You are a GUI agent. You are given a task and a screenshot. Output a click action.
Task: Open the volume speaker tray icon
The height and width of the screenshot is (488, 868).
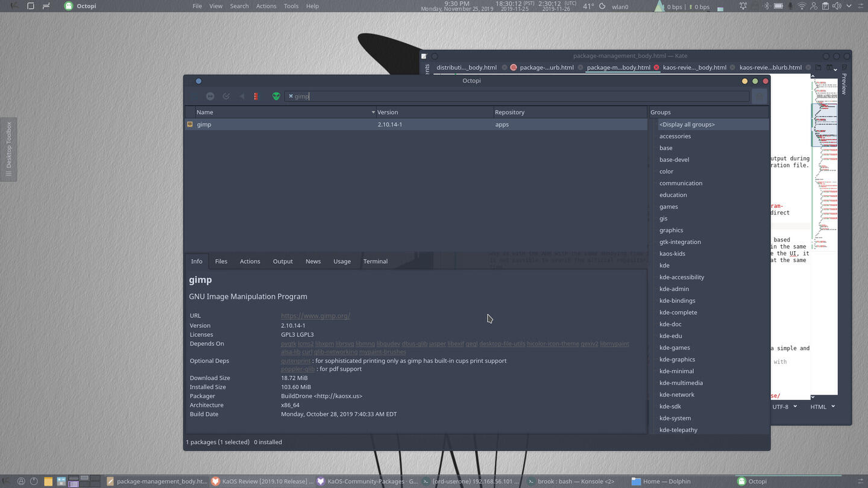(836, 6)
